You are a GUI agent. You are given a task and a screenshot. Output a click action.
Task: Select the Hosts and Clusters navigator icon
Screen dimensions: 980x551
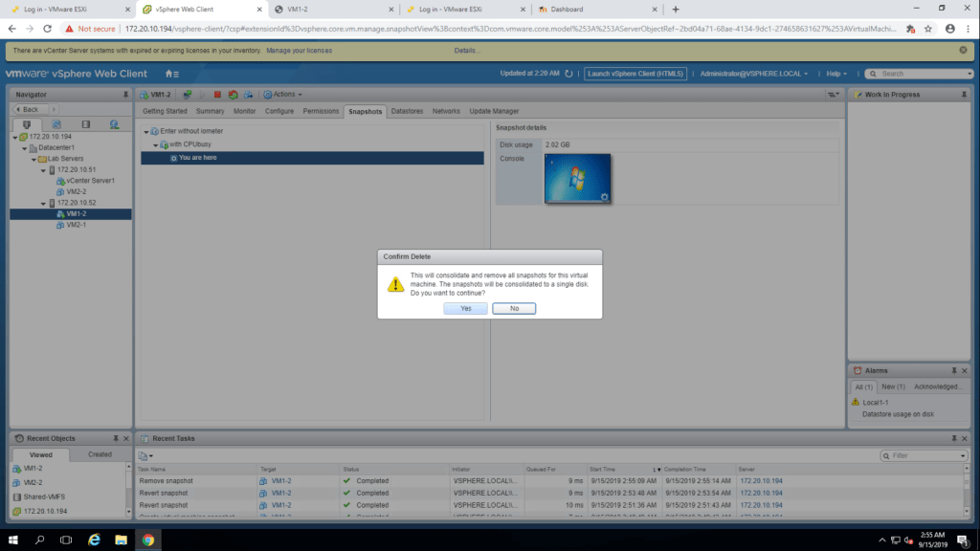27,124
